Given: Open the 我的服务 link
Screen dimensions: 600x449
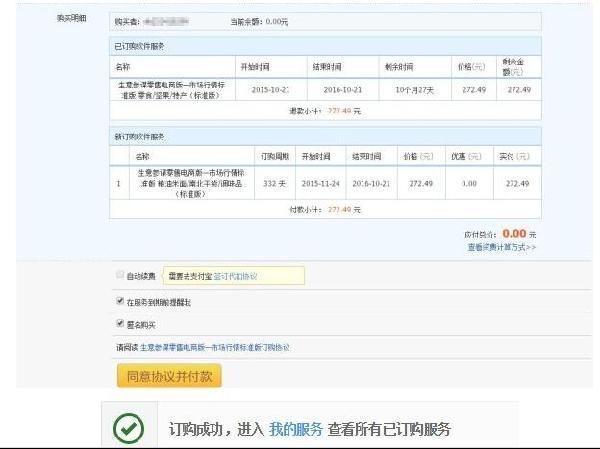Looking at the screenshot, I should (x=295, y=429).
